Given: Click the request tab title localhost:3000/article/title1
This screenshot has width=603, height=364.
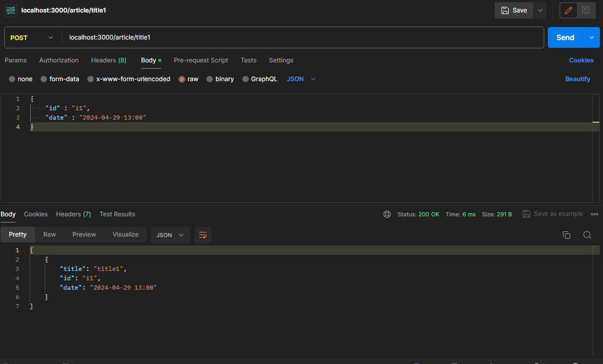Looking at the screenshot, I should [63, 10].
